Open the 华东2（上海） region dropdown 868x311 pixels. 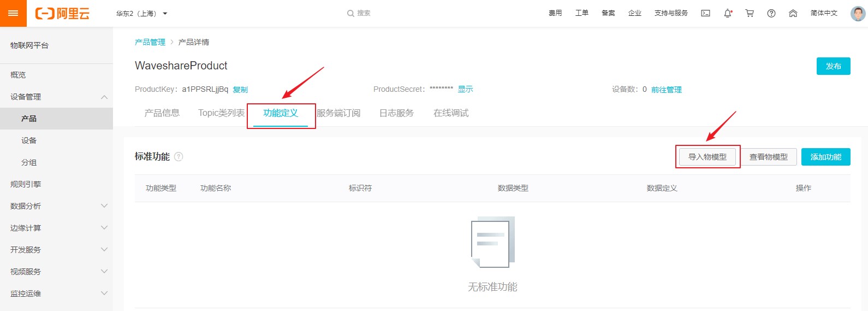(x=141, y=13)
